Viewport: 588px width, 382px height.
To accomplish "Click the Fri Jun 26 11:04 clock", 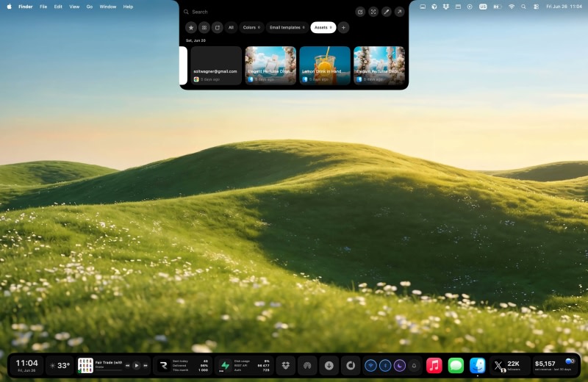I will point(564,7).
